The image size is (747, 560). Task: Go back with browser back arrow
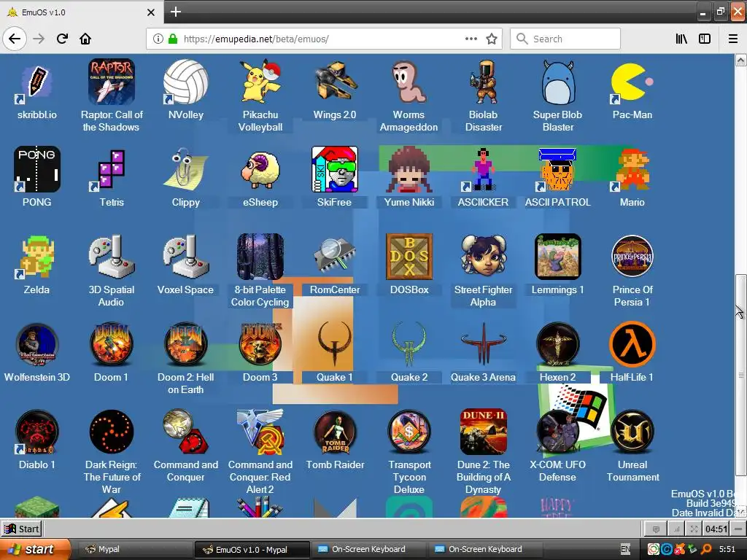tap(15, 39)
